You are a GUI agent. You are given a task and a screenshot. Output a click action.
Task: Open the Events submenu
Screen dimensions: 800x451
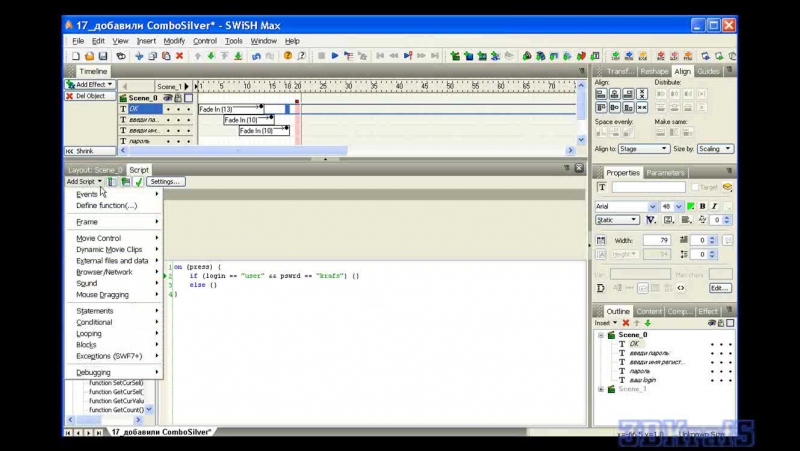click(114, 194)
